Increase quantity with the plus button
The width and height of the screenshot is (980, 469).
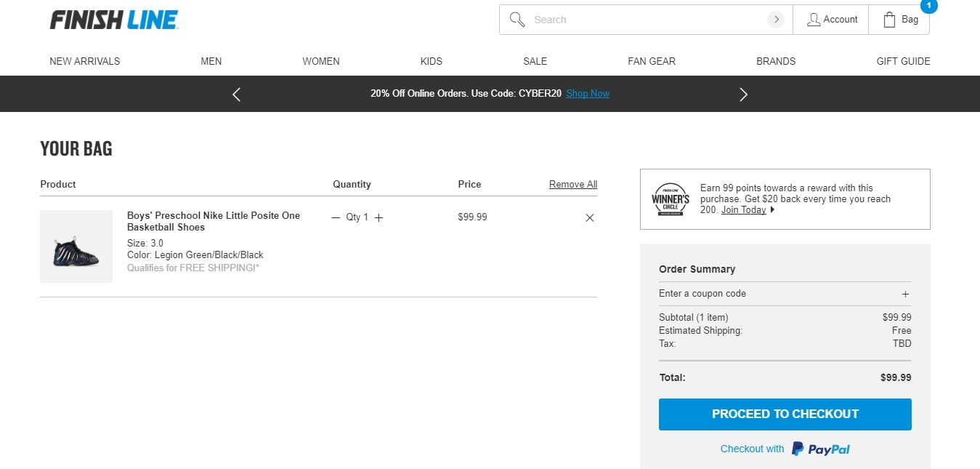point(378,217)
